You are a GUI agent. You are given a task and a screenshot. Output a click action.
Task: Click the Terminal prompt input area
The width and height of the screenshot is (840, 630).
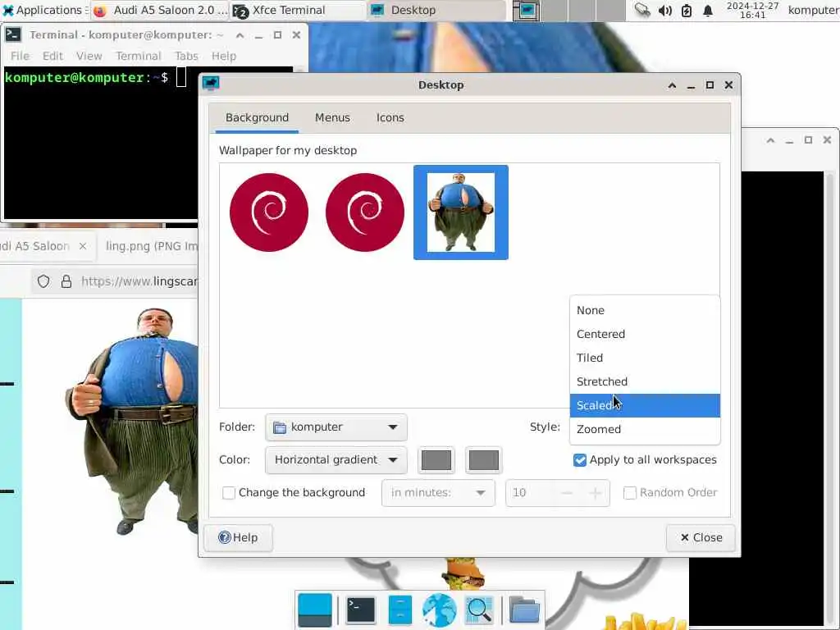coord(181,77)
